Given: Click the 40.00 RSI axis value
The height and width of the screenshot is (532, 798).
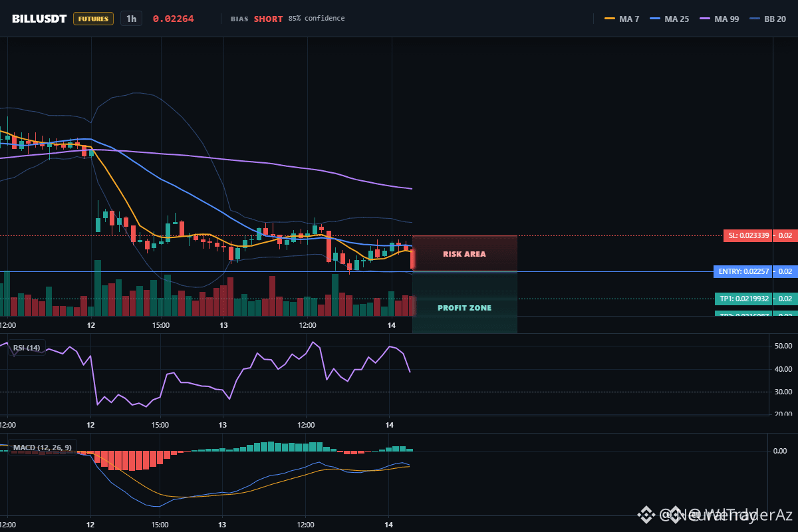Looking at the screenshot, I should (783, 369).
